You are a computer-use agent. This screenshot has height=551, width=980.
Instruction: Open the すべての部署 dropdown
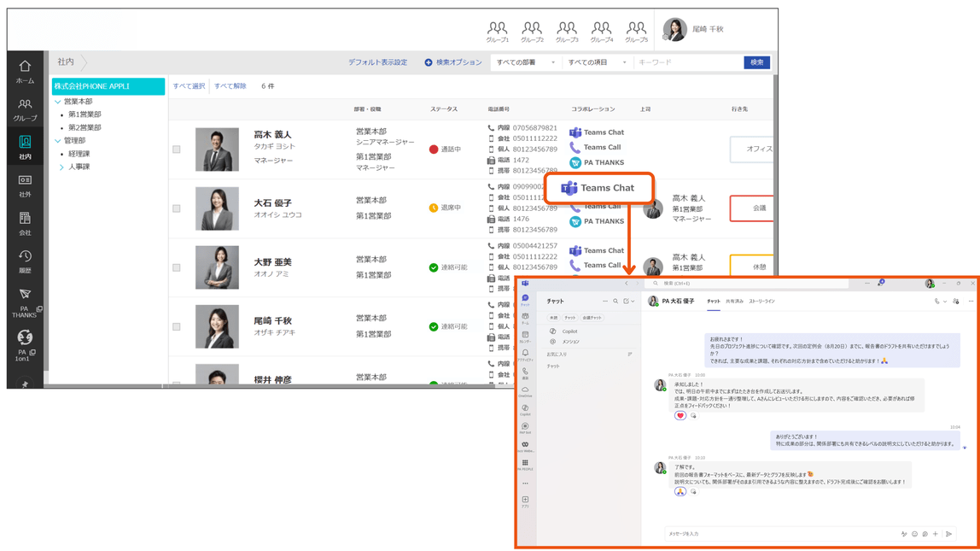click(x=525, y=62)
